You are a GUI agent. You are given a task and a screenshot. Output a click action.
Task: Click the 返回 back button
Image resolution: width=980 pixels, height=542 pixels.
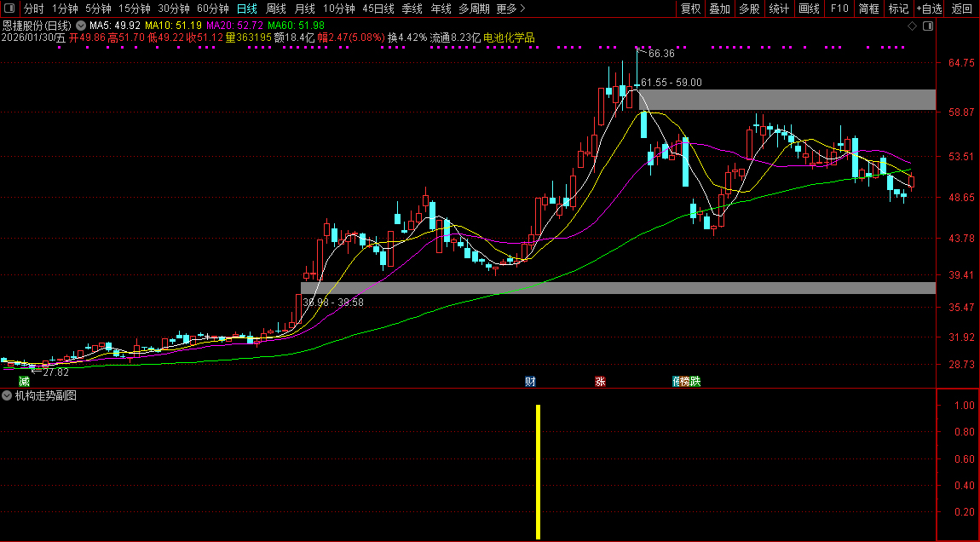962,9
